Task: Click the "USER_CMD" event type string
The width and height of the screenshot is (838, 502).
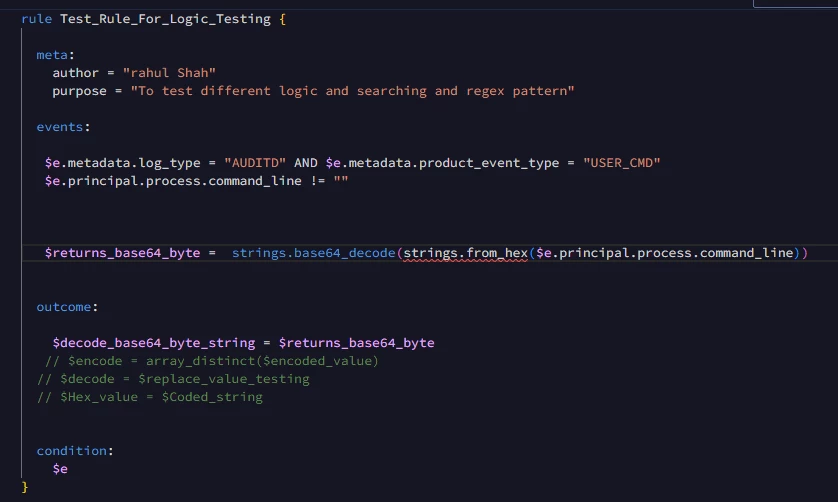Action: pos(622,163)
